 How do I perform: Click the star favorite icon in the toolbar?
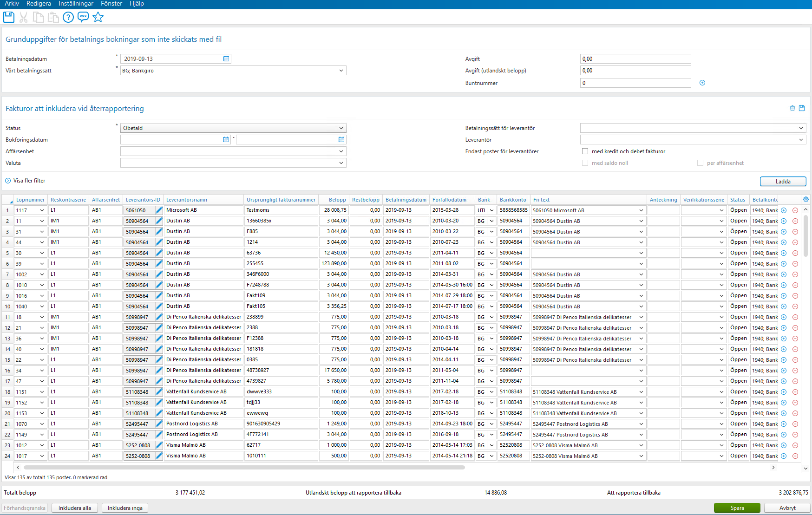[98, 17]
